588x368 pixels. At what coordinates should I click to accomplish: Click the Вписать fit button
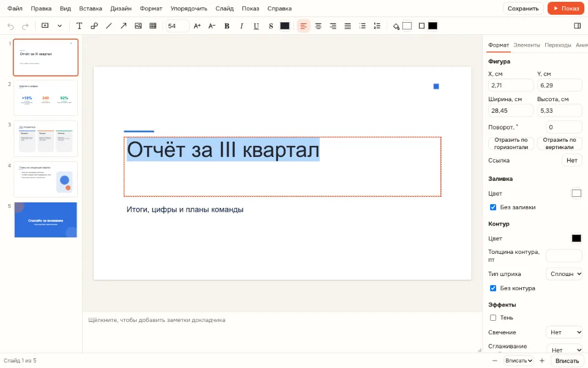point(567,361)
